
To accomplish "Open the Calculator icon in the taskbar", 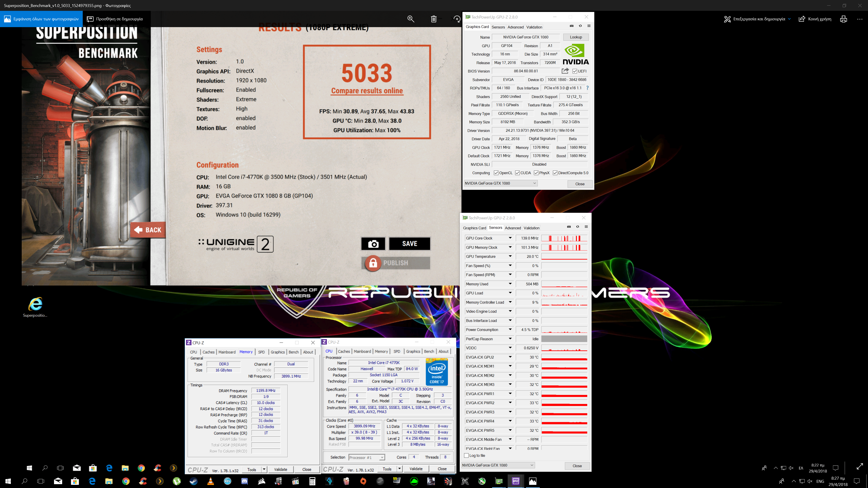I will pyautogui.click(x=312, y=481).
